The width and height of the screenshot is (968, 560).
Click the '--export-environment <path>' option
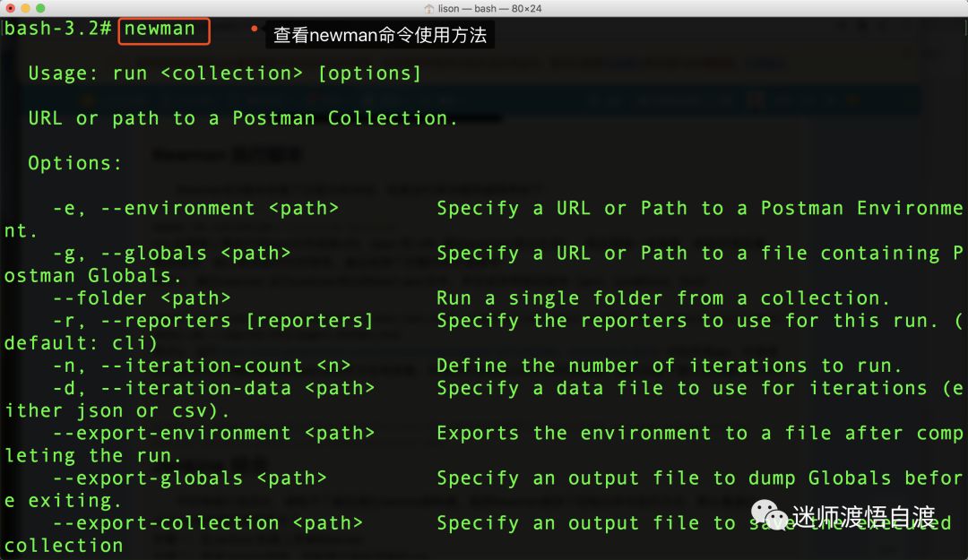point(213,433)
